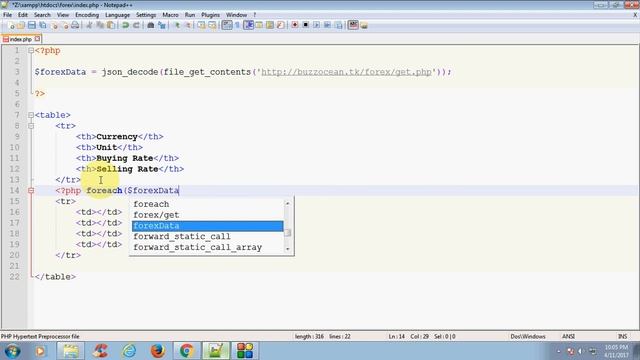
Task: Toggle the Function List panel icon
Action: pyautogui.click(x=280, y=25)
